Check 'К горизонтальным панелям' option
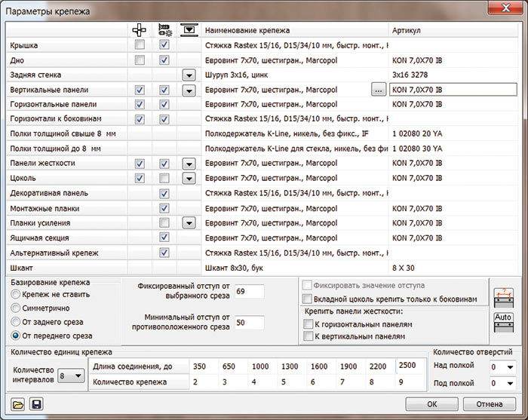The width and height of the screenshot is (528, 420). point(308,324)
